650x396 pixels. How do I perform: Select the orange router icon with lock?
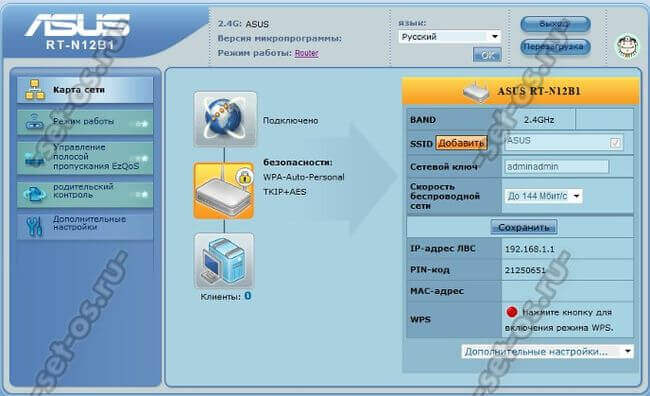point(224,191)
